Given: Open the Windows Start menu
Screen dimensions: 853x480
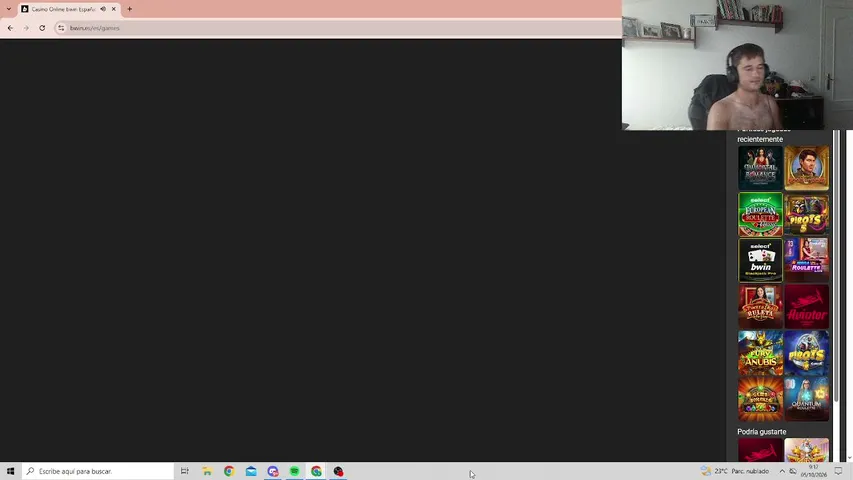Looking at the screenshot, I should 10,471.
